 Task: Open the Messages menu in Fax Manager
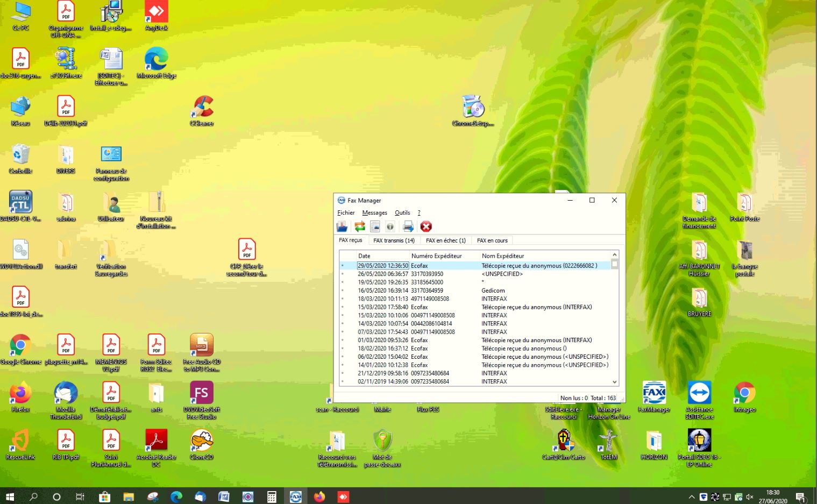pyautogui.click(x=374, y=212)
